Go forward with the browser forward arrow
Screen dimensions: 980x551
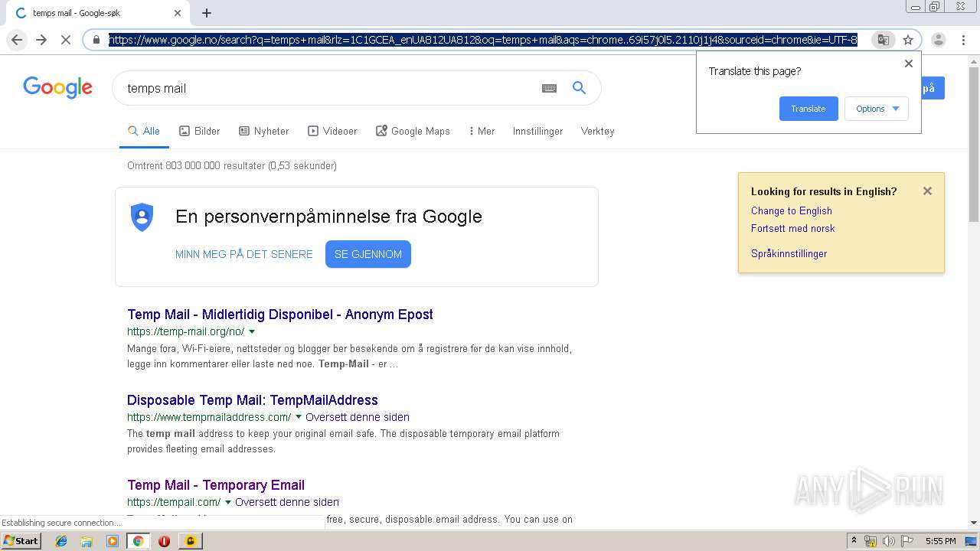41,40
